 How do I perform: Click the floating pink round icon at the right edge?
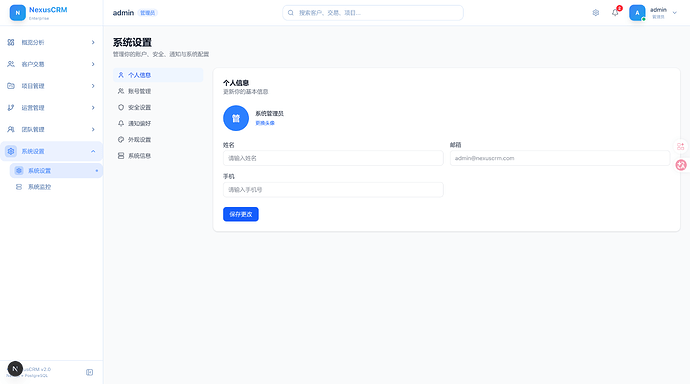pos(681,165)
